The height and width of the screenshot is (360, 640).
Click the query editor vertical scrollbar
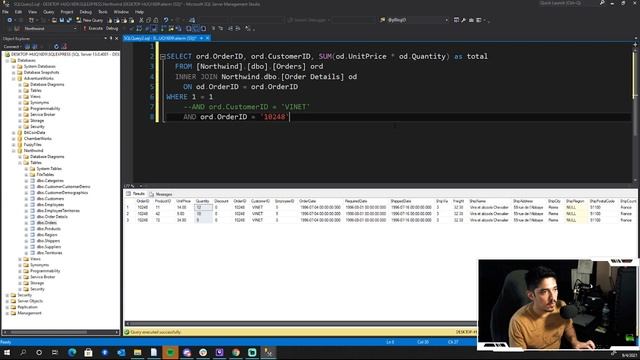click(635, 112)
